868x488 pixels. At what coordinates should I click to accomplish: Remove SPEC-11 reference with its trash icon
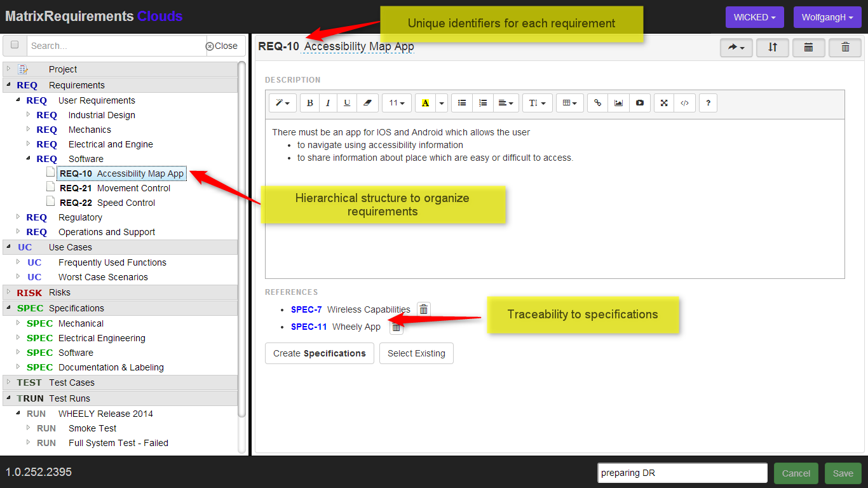click(396, 327)
